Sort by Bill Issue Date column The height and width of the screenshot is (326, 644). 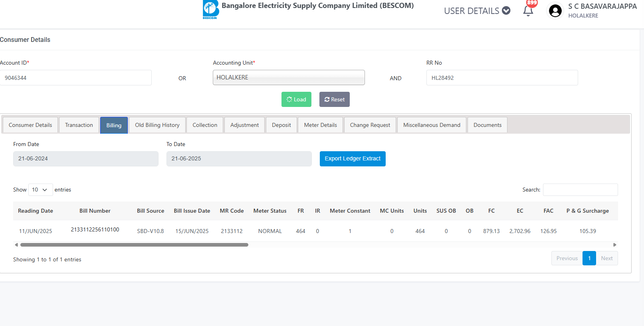point(192,211)
